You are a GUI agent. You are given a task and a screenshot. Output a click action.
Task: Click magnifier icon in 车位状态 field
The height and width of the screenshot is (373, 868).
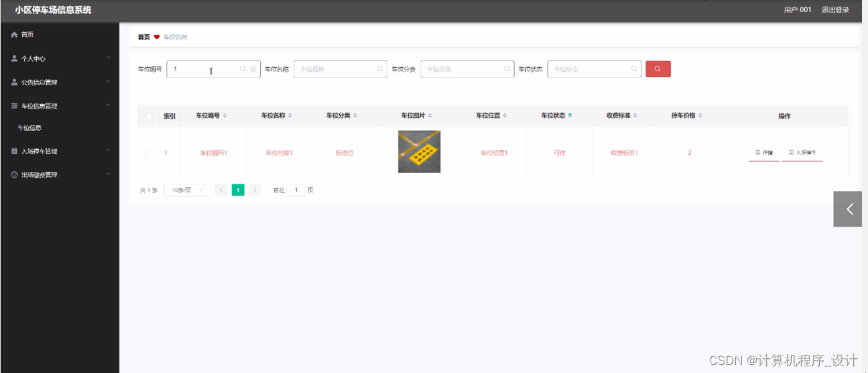(633, 69)
